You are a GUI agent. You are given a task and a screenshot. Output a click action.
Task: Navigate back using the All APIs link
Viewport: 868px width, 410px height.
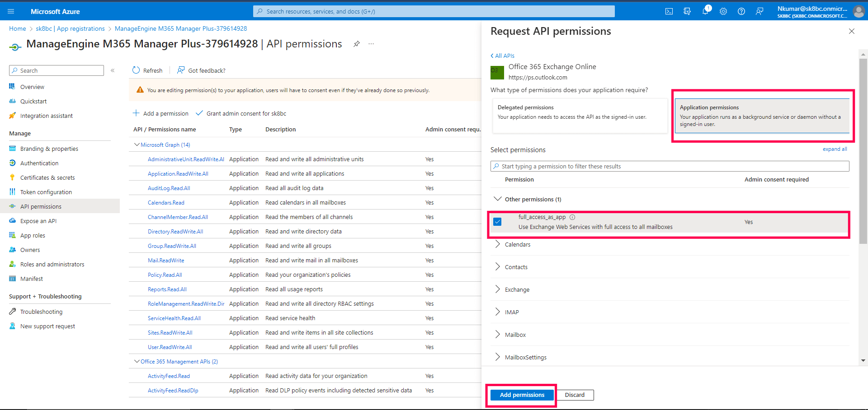point(502,55)
